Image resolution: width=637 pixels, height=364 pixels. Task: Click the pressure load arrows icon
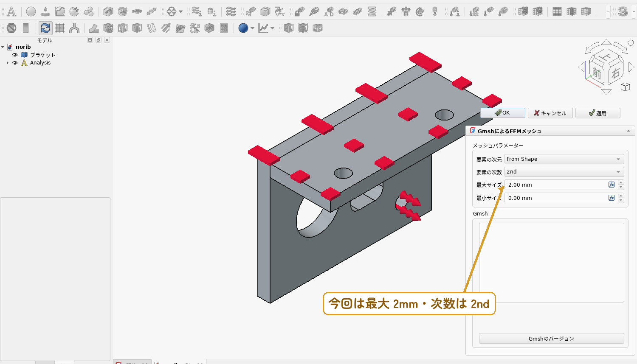[x=406, y=11]
